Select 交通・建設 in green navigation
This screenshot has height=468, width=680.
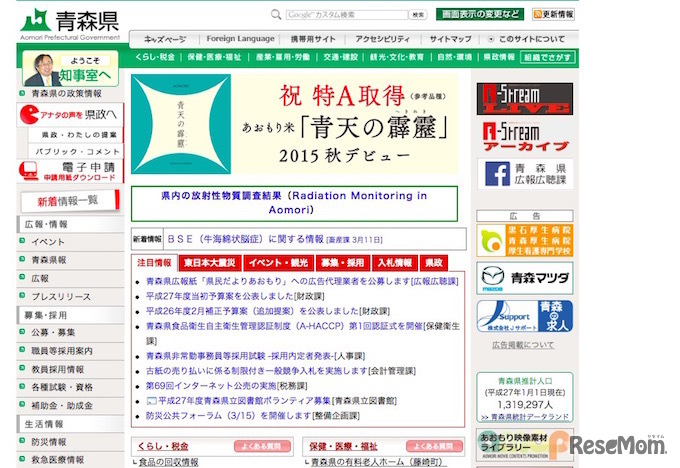341,57
